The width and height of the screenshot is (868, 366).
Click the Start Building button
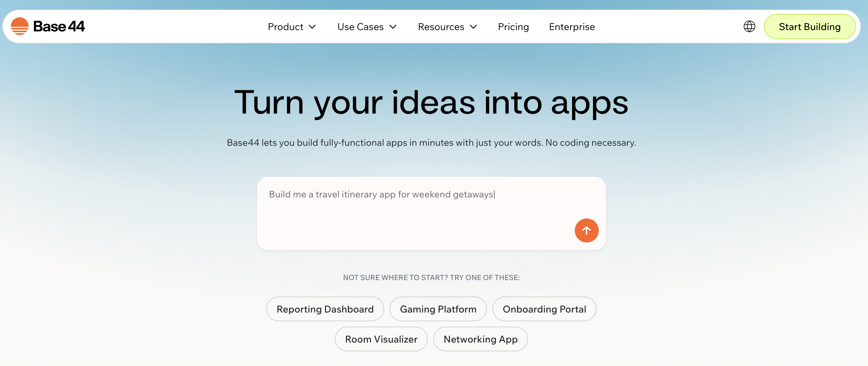809,27
